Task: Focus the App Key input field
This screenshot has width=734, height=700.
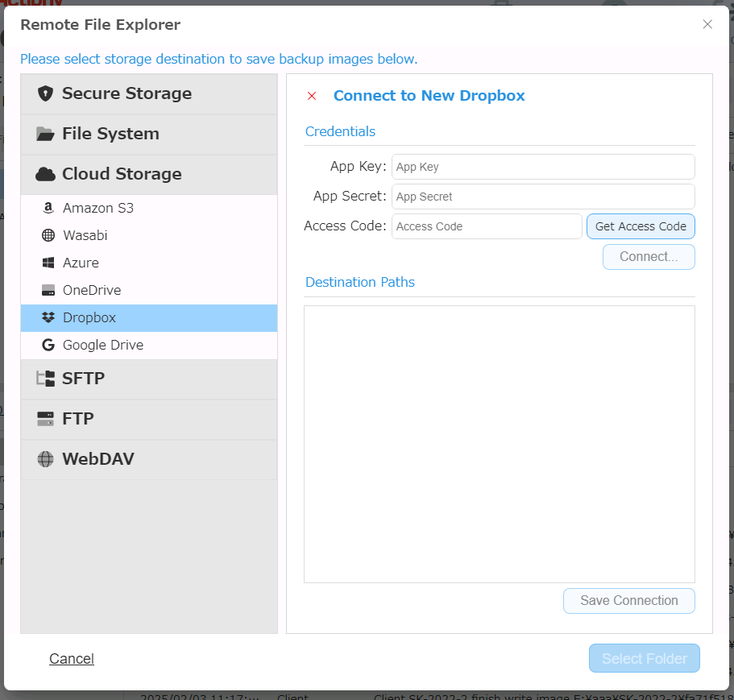Action: [542, 167]
